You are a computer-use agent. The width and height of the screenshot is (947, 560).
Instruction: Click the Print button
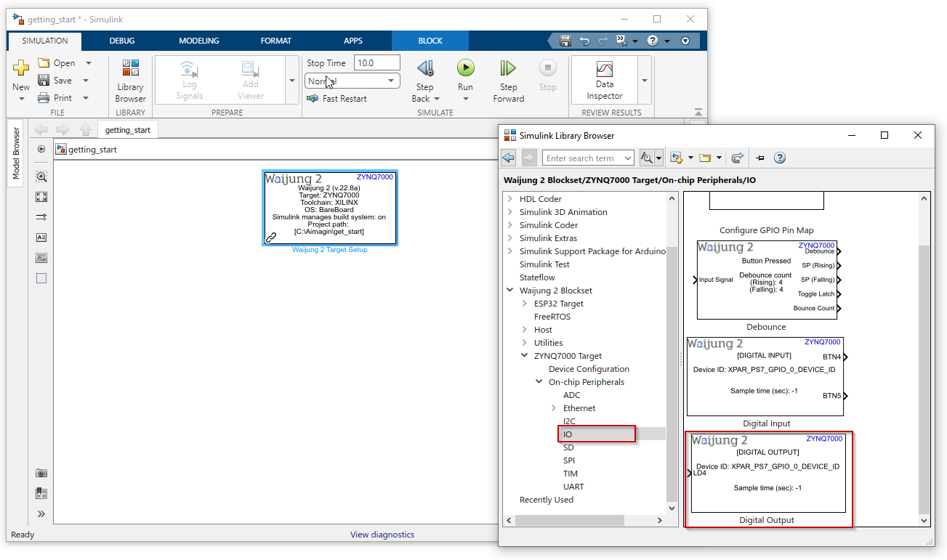click(x=55, y=98)
